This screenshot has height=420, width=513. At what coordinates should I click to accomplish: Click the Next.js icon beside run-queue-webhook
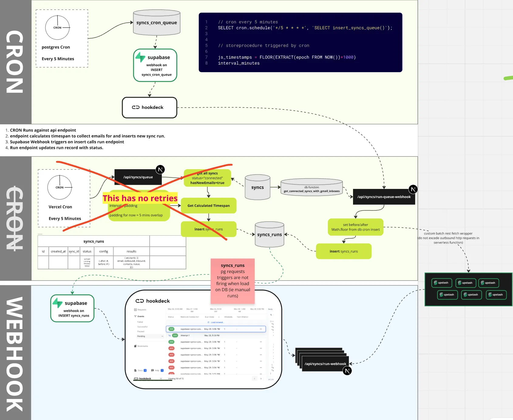(x=413, y=190)
